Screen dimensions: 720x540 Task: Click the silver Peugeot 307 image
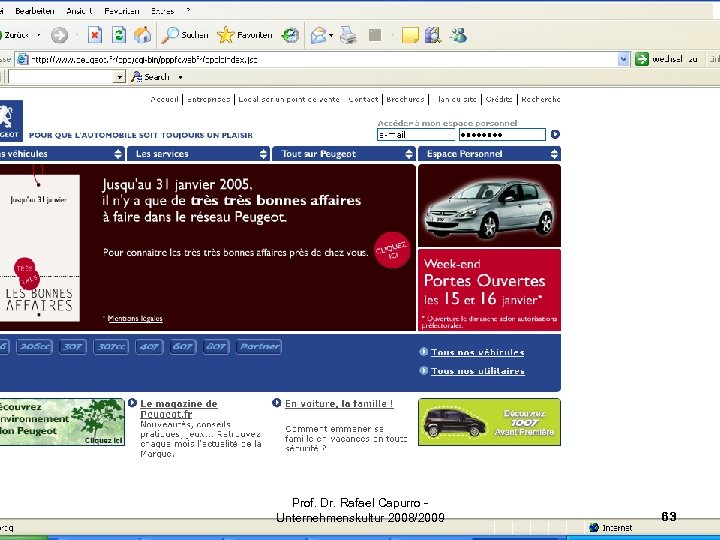coord(489,206)
